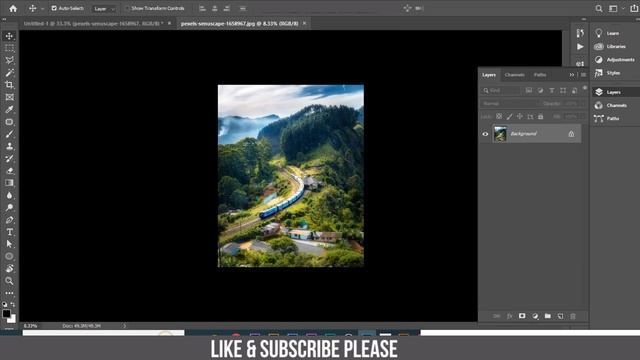
Task: Add layer style fx icon
Action: click(509, 316)
